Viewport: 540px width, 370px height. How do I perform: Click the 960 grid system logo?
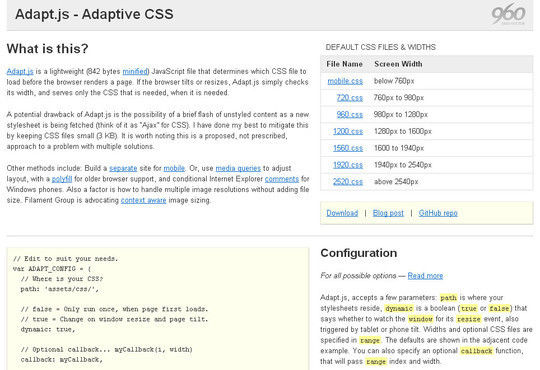(508, 14)
